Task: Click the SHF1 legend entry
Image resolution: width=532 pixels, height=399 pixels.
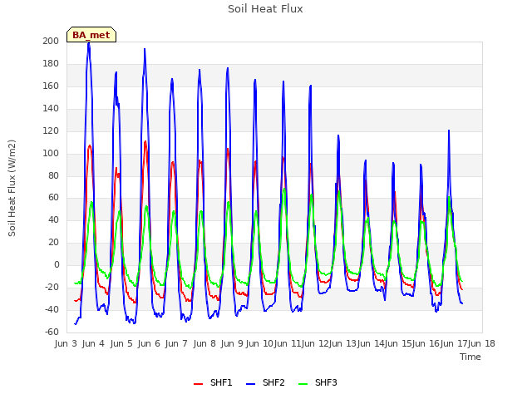Action: pyautogui.click(x=213, y=382)
